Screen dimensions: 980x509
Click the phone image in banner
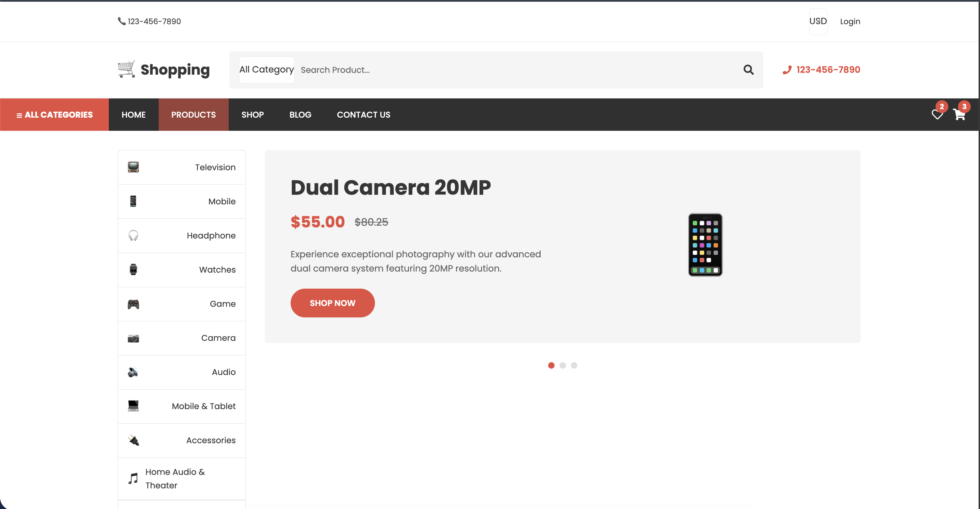[x=705, y=245]
